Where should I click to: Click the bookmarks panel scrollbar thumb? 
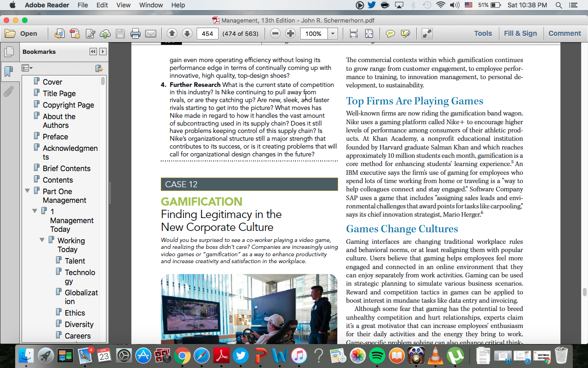(103, 81)
